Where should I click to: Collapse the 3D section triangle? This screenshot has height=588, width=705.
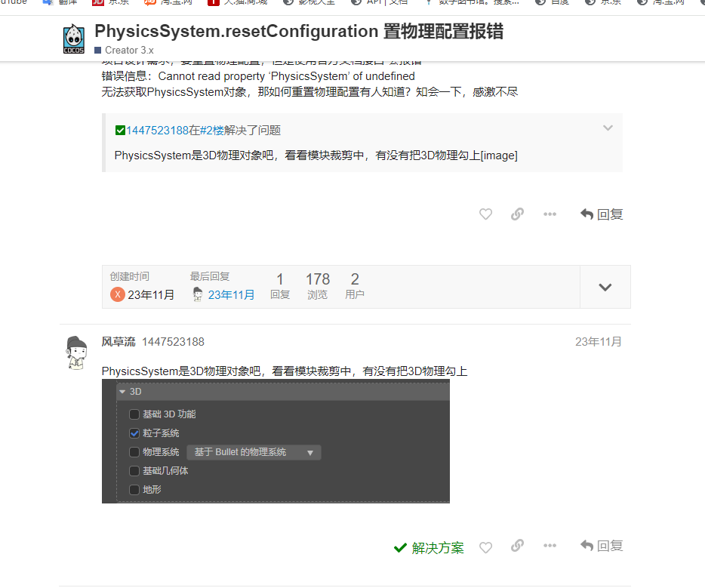tap(122, 392)
